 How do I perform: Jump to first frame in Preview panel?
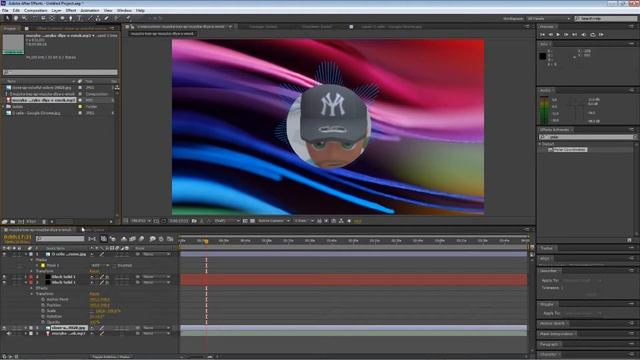(x=542, y=35)
